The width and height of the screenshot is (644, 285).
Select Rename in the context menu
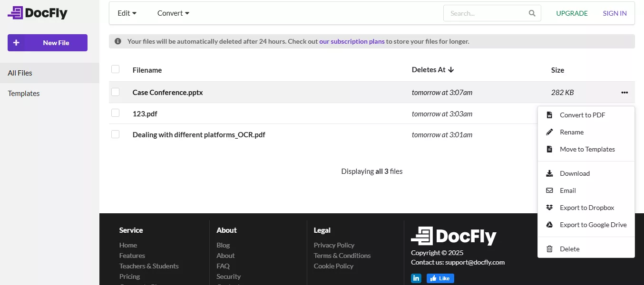tap(571, 132)
